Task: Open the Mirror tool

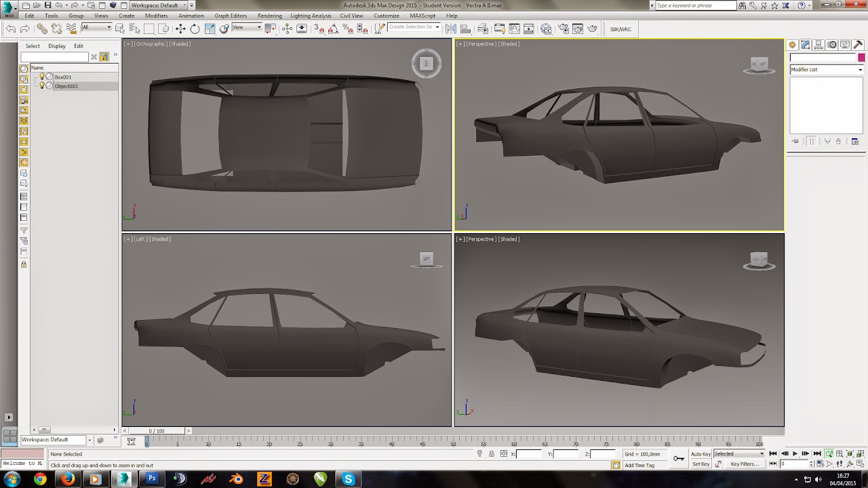Action: (450, 28)
